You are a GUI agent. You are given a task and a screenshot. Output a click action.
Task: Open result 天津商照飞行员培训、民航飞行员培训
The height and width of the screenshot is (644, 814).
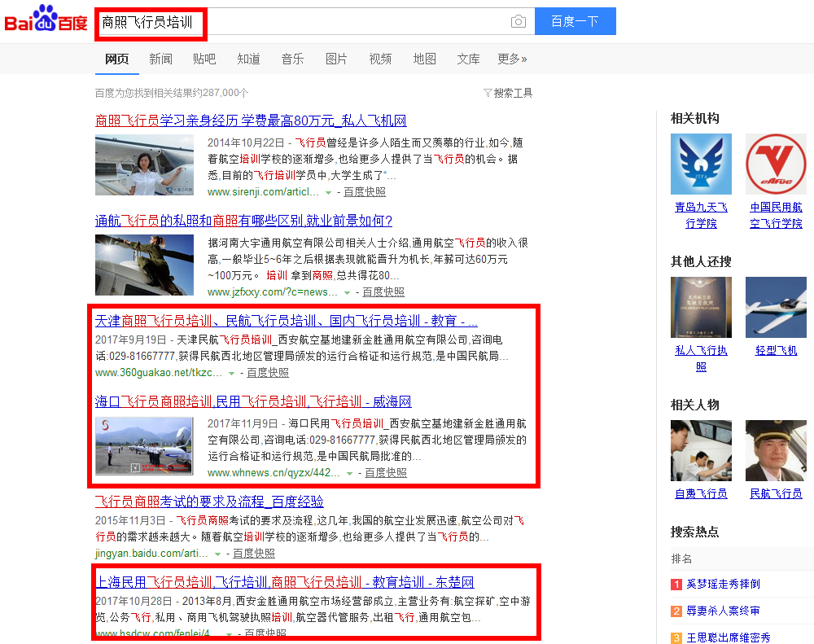coord(286,321)
